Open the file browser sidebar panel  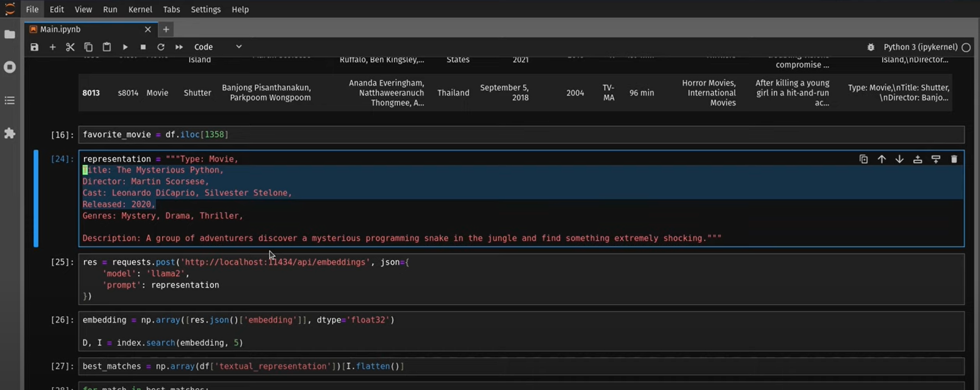pyautogui.click(x=10, y=34)
